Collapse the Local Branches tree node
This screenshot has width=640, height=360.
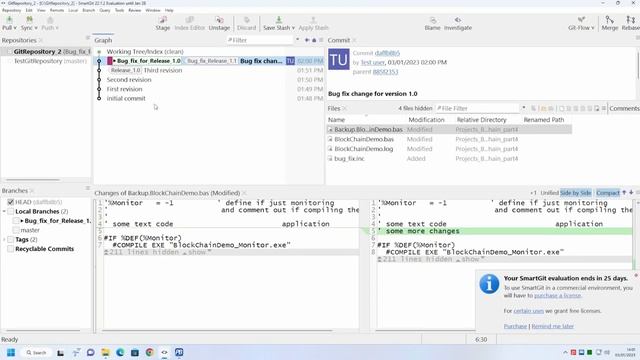[4, 211]
